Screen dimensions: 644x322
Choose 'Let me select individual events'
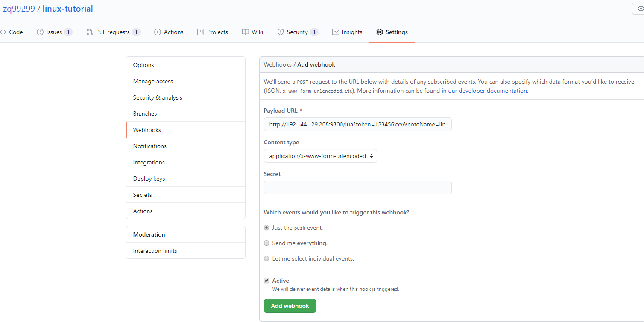pyautogui.click(x=266, y=258)
